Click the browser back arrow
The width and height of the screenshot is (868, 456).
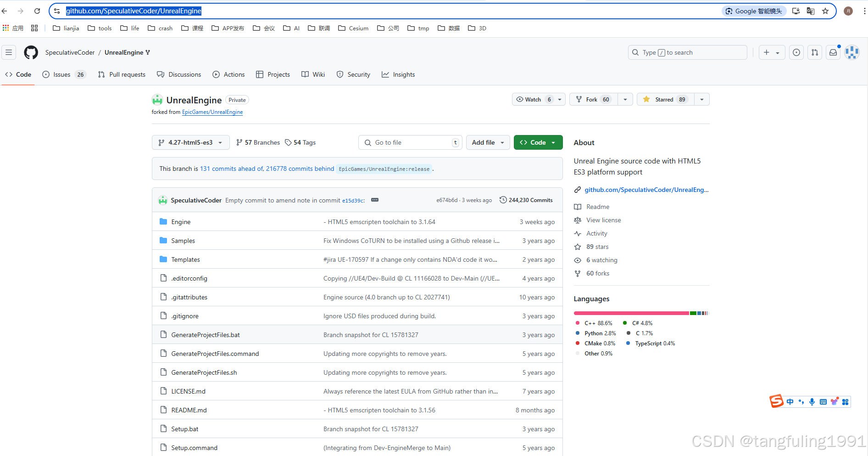click(x=5, y=11)
